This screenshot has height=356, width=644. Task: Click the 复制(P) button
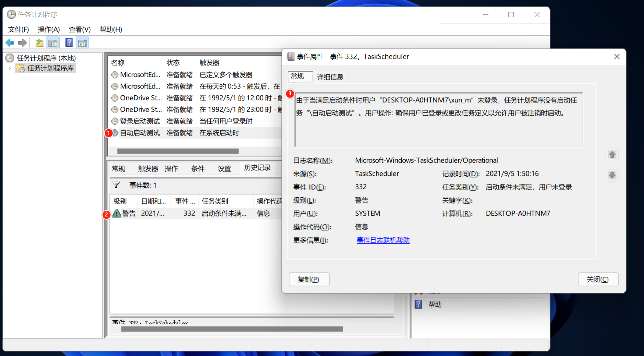coord(309,279)
